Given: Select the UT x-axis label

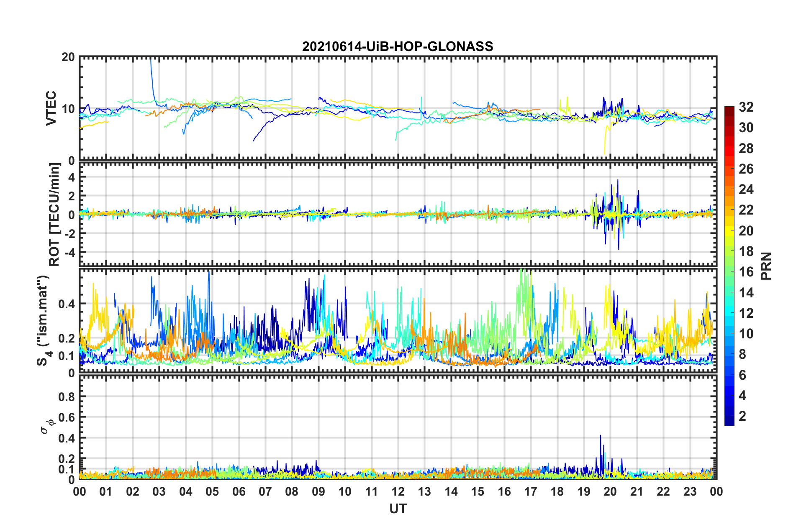Looking at the screenshot, I should [x=398, y=509].
